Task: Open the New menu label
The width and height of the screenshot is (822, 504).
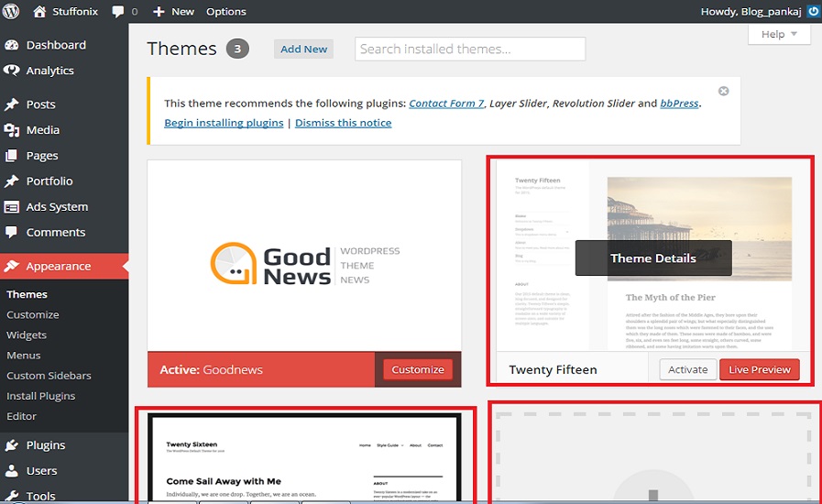Action: tap(183, 12)
